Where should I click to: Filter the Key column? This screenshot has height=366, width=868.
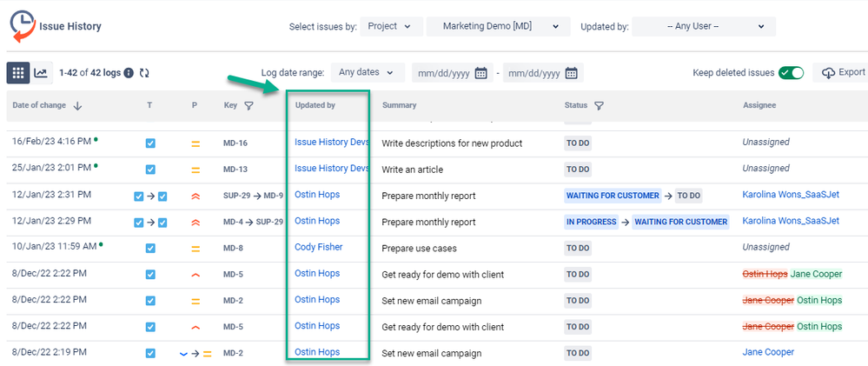(249, 106)
